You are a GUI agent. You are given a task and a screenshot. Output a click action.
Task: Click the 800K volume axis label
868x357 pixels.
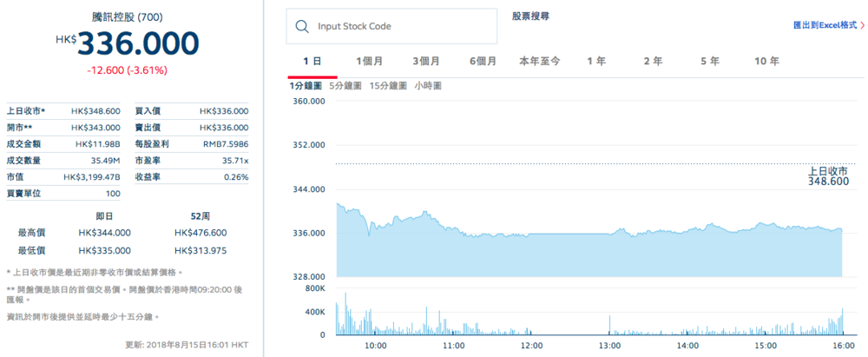tap(316, 288)
